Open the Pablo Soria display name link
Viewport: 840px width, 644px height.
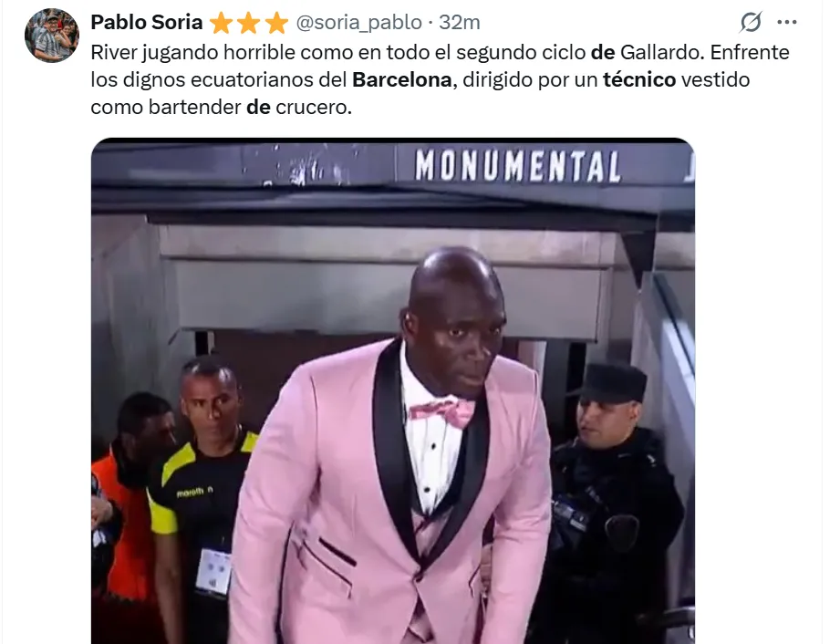[x=146, y=23]
